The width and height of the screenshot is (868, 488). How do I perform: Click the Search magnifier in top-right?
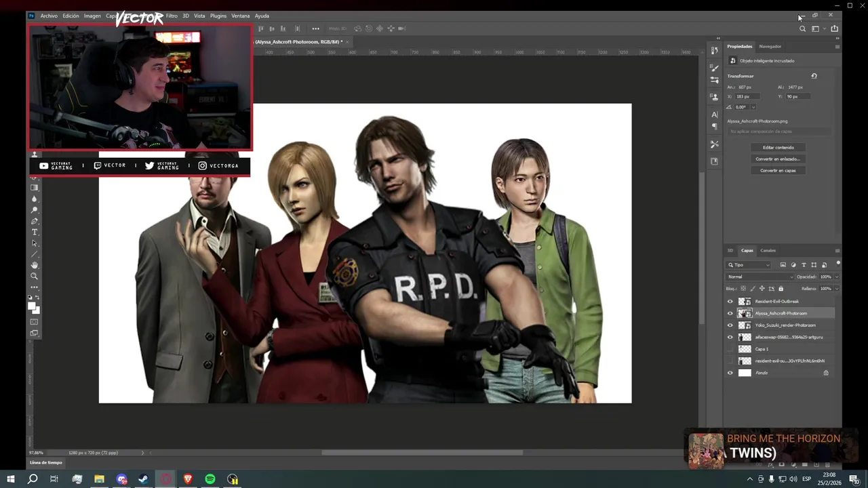pos(802,28)
